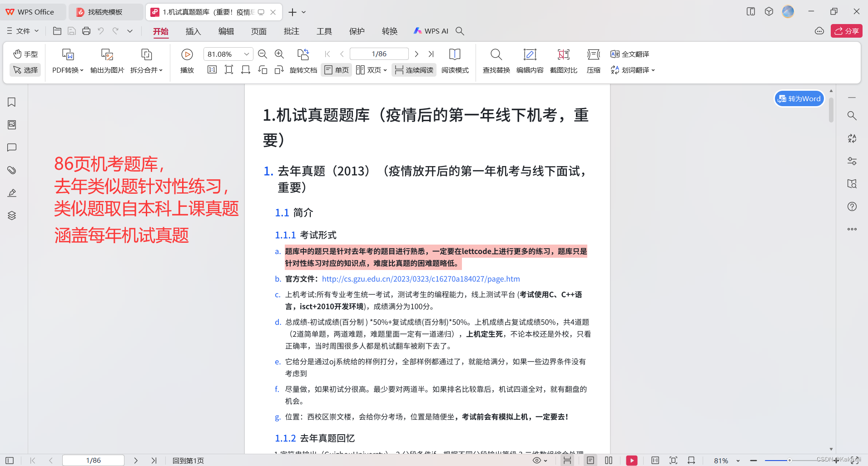Click the ribbon search magnifier
This screenshot has width=868, height=466.
460,31
